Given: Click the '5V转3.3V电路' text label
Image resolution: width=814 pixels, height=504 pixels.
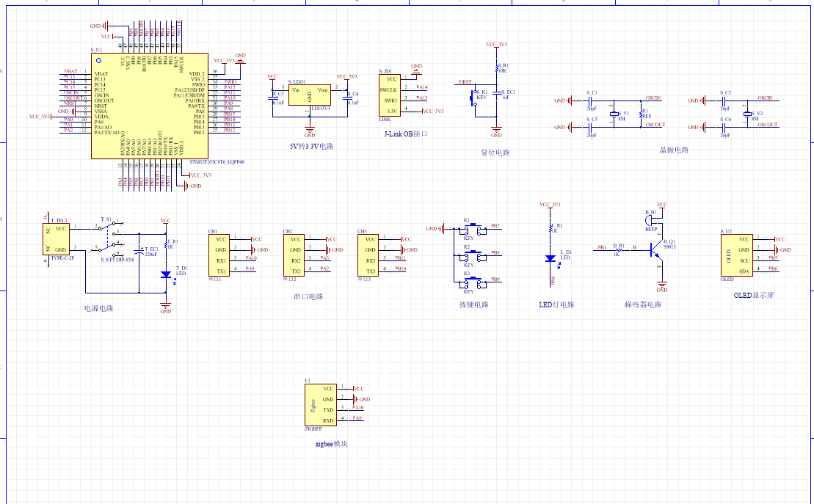Looking at the screenshot, I should coord(311,146).
